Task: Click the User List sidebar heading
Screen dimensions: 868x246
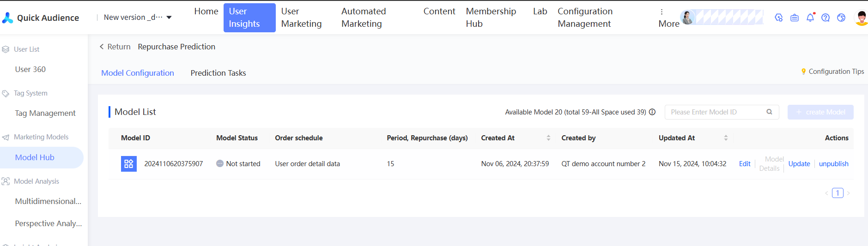Action: pyautogui.click(x=26, y=49)
